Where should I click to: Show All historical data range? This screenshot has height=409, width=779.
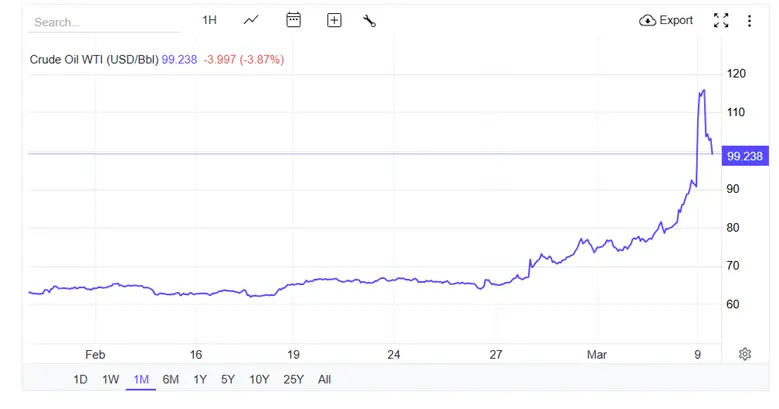(x=324, y=379)
